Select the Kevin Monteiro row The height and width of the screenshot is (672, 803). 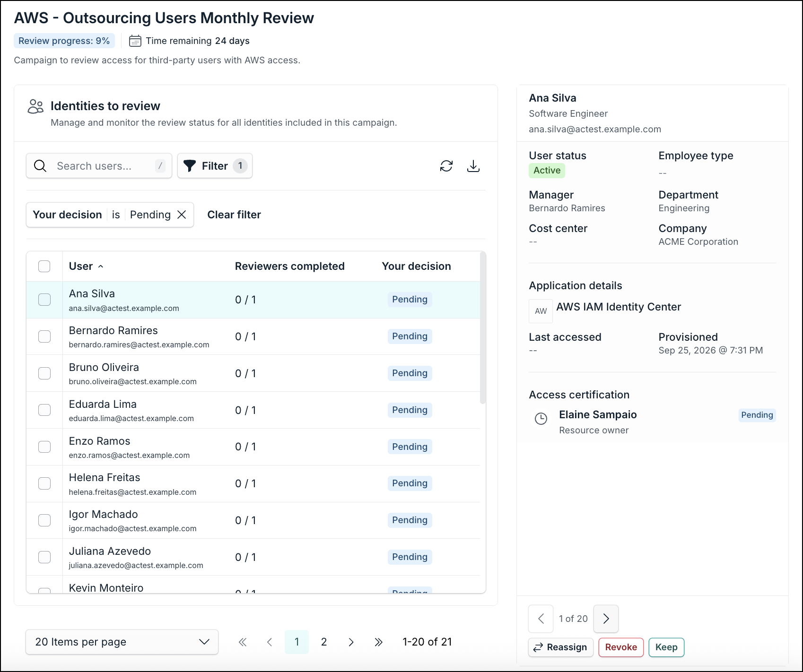pos(253,585)
